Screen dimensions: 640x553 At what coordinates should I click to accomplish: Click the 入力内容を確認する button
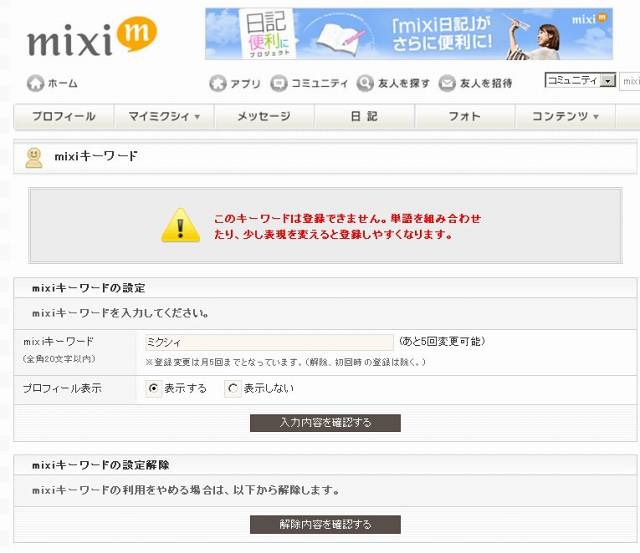(x=325, y=423)
